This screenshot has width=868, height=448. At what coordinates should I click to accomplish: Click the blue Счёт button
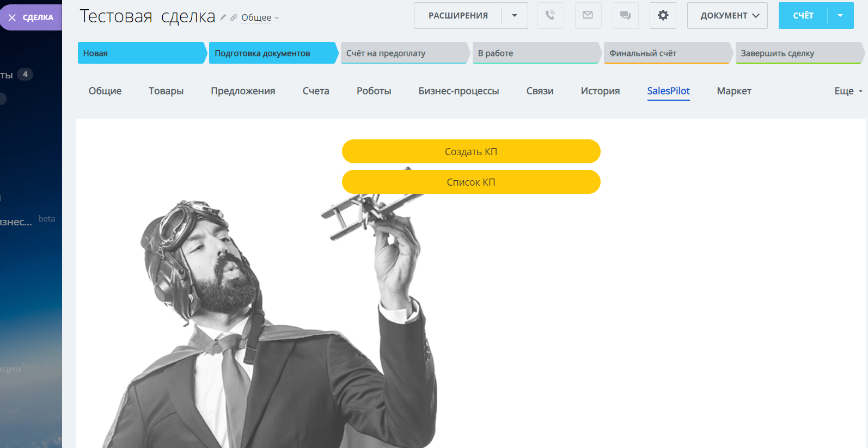pyautogui.click(x=803, y=15)
